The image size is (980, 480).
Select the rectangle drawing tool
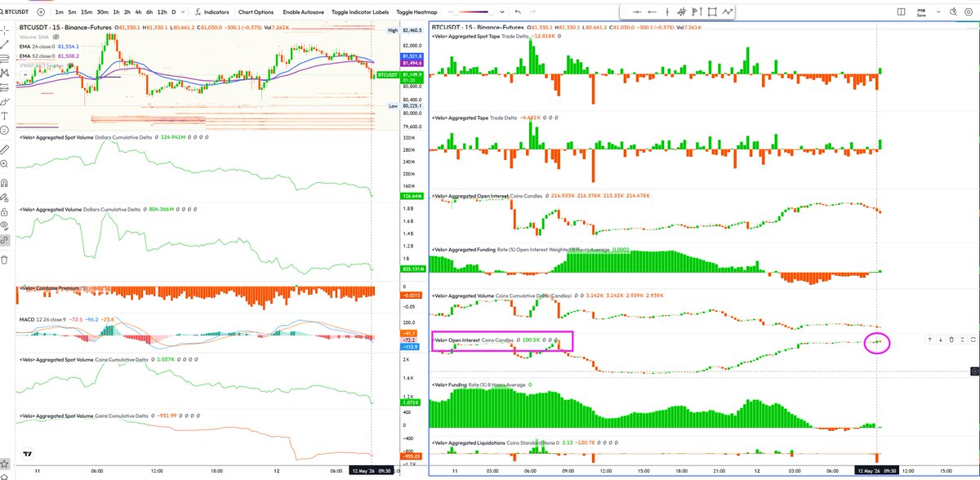[712, 12]
